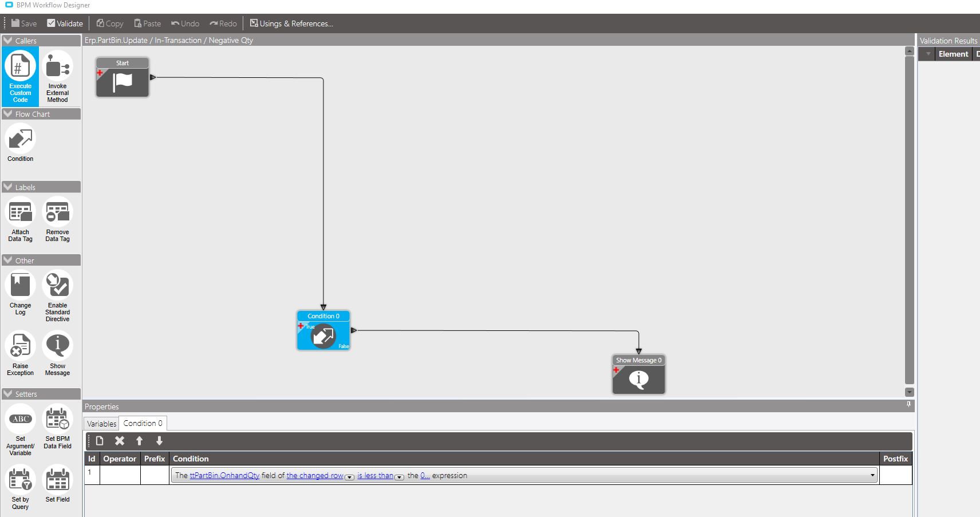
Task: Choose the Set Field tool
Action: point(57,484)
